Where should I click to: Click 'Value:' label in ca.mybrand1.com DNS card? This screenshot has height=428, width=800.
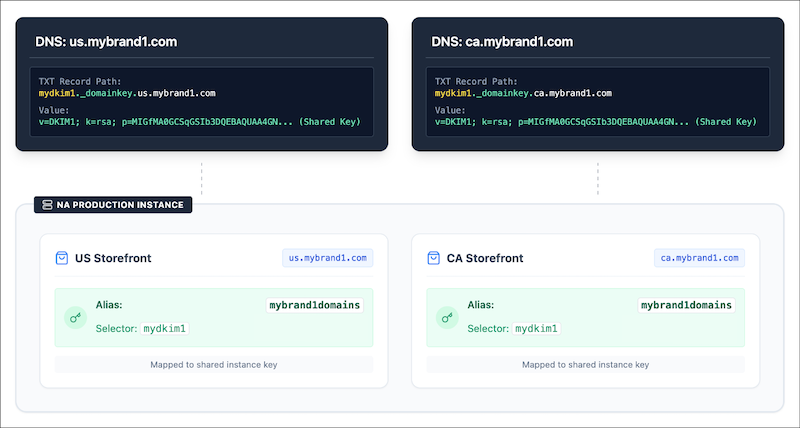450,110
